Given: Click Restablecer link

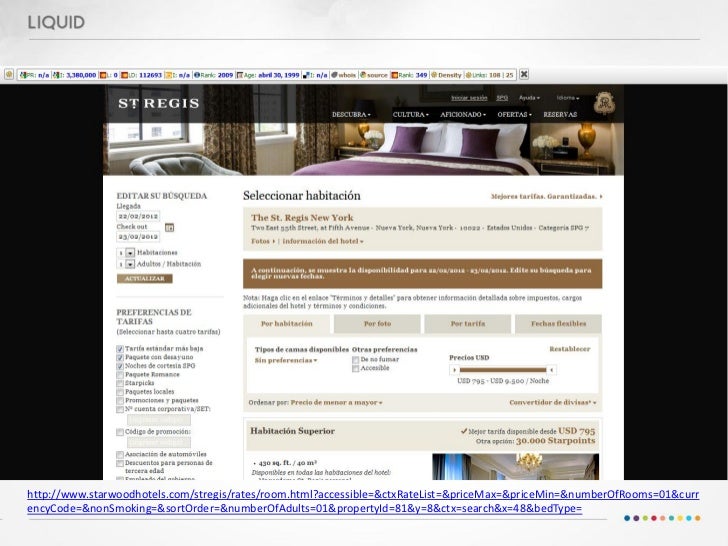Looking at the screenshot, I should tap(570, 349).
